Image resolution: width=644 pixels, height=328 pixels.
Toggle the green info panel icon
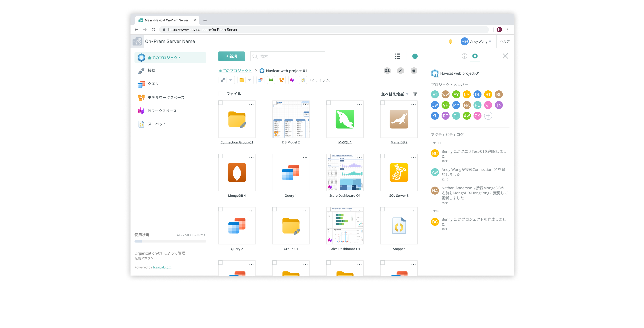click(415, 56)
